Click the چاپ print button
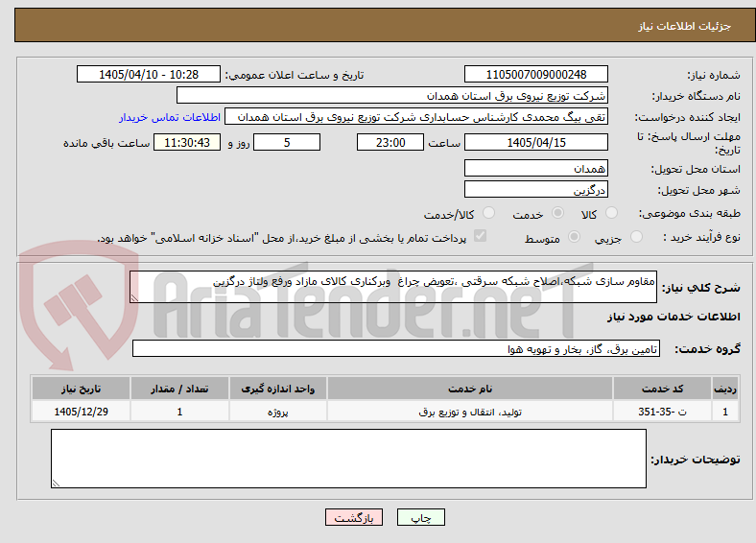This screenshot has width=756, height=543. pyautogui.click(x=421, y=517)
